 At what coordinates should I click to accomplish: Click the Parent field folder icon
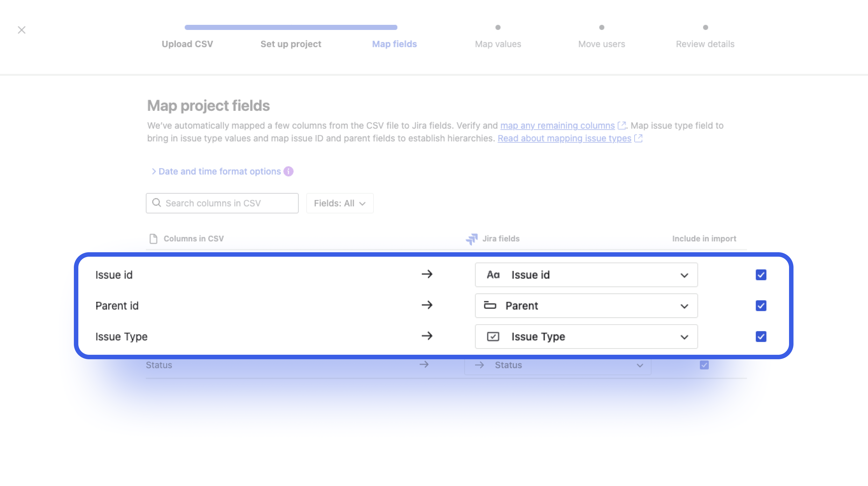(490, 305)
